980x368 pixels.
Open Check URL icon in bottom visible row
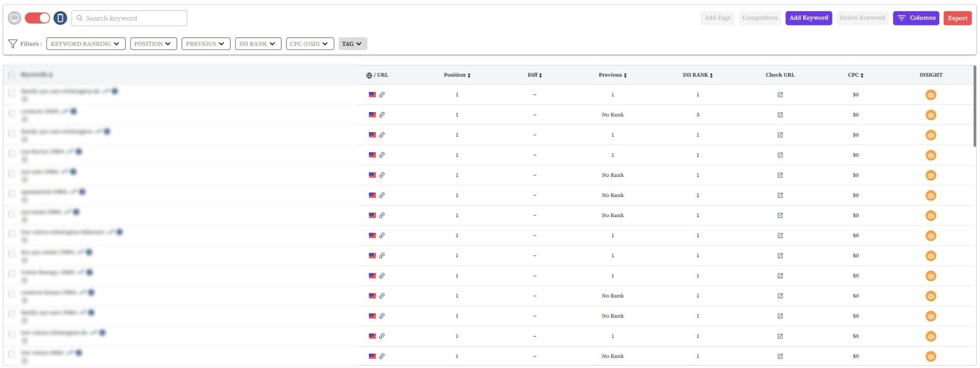pyautogui.click(x=780, y=357)
